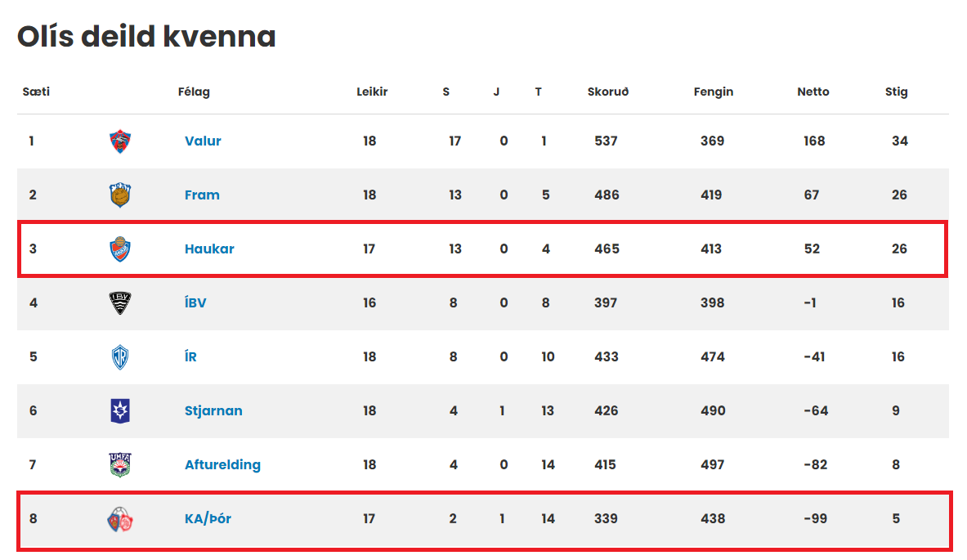Screen dimensions: 967x560
Task: Click the Skoruð column header
Action: click(608, 92)
